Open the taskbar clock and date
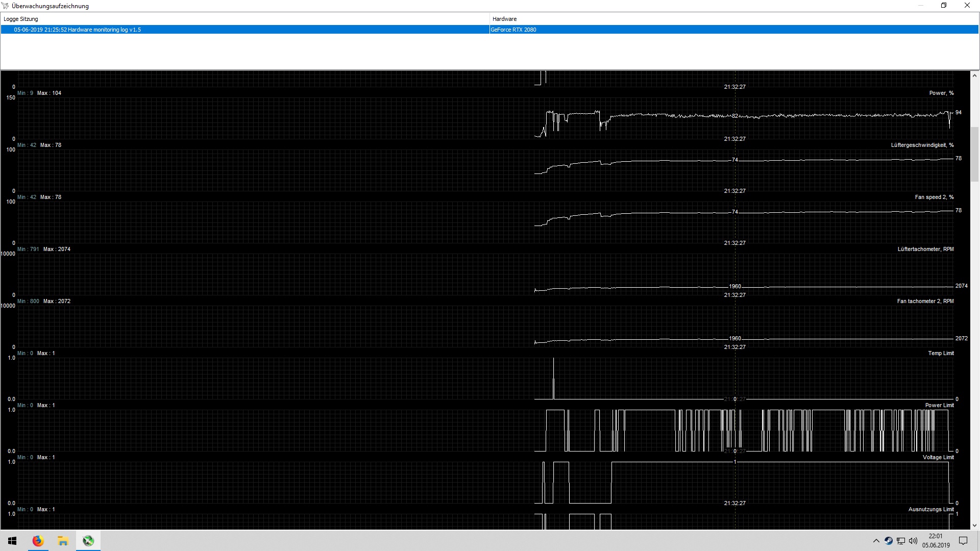 point(936,541)
